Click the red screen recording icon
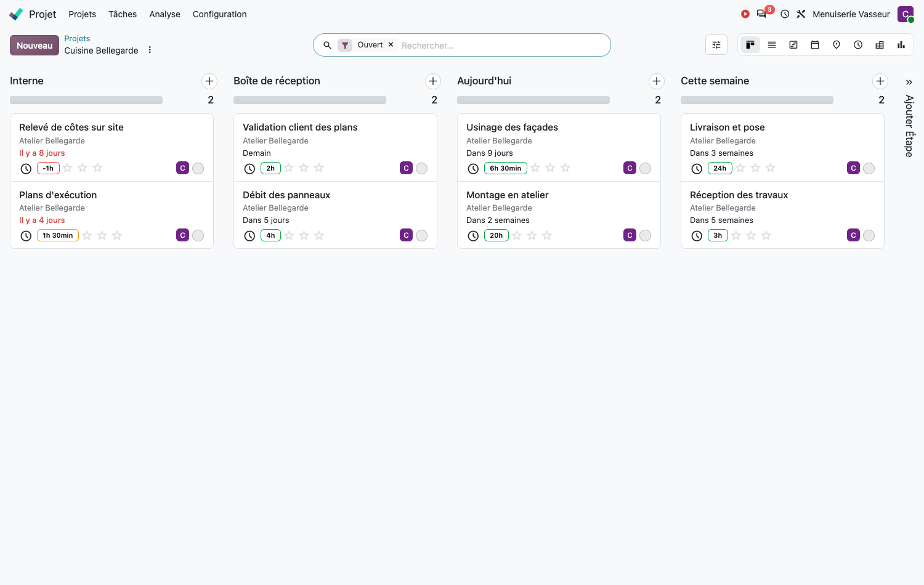 tap(745, 14)
